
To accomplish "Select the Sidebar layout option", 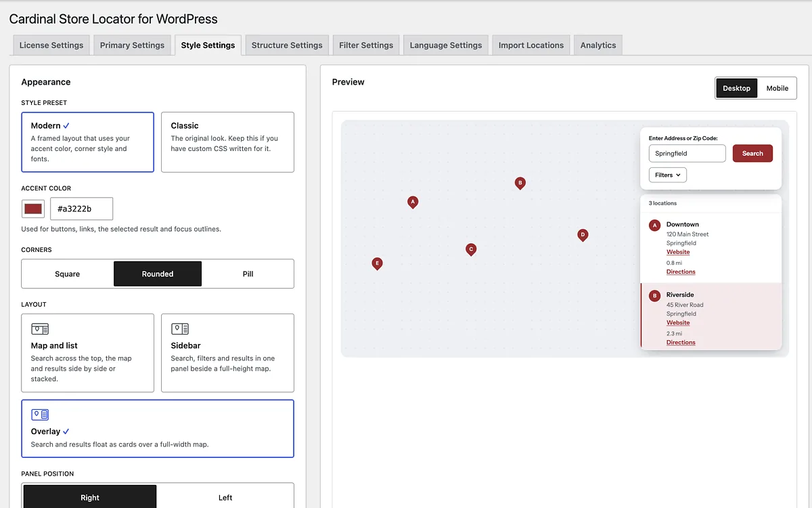I will (x=227, y=353).
